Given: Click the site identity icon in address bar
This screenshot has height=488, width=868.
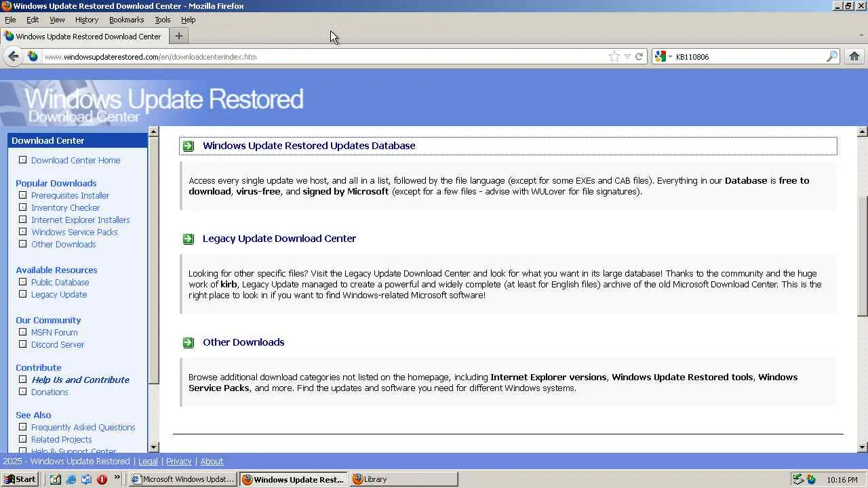Looking at the screenshot, I should coord(33,57).
